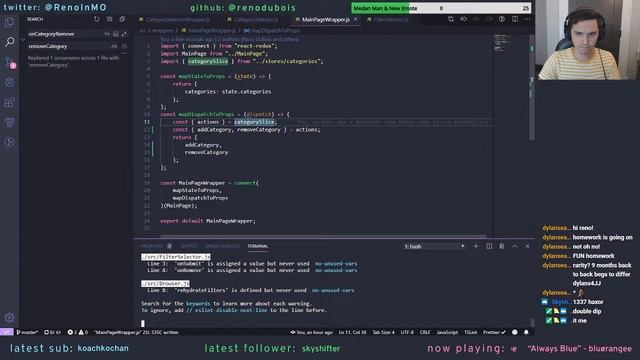Open the Extensions view icon
This screenshot has width=640, height=360.
pos(9,102)
